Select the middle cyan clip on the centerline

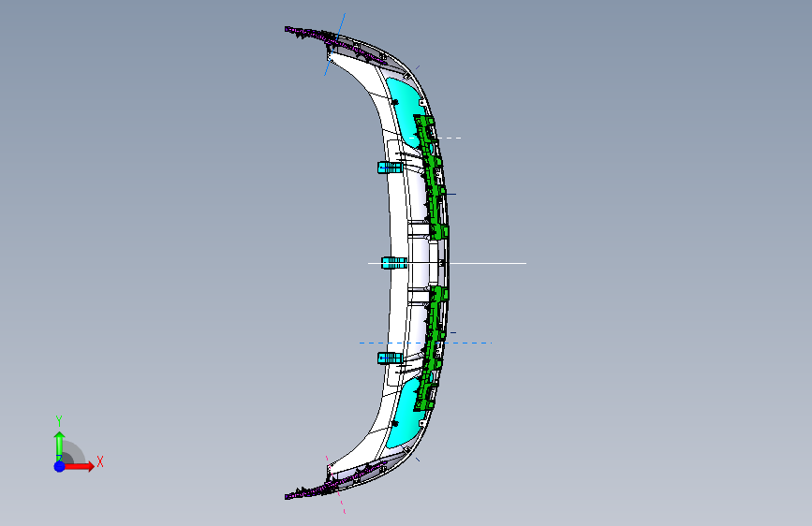point(394,263)
